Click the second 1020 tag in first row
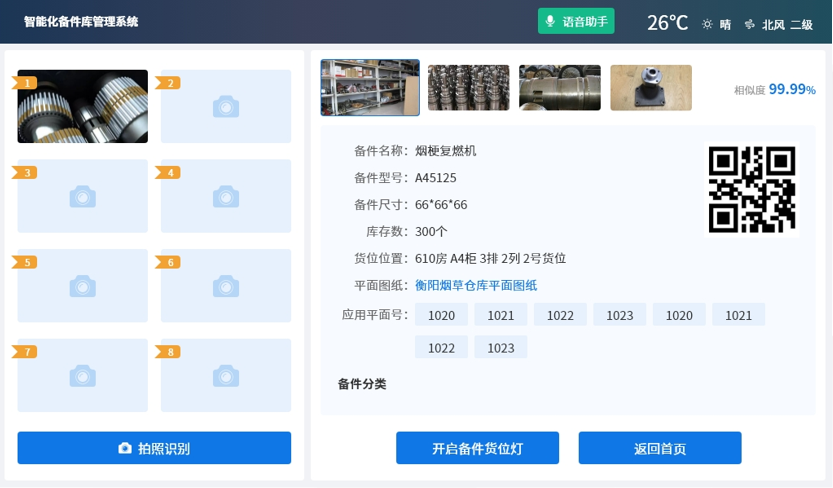Viewport: 833px width, 488px height. click(x=679, y=315)
